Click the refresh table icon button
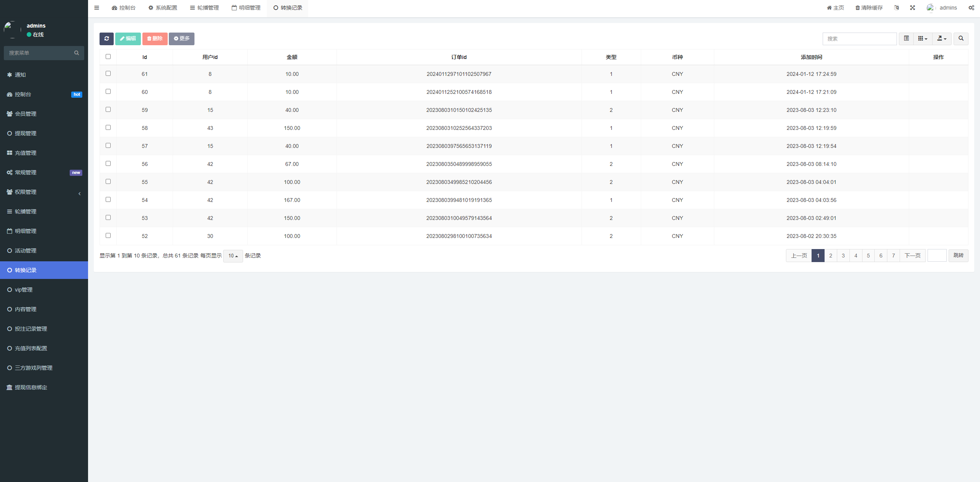 coord(106,39)
